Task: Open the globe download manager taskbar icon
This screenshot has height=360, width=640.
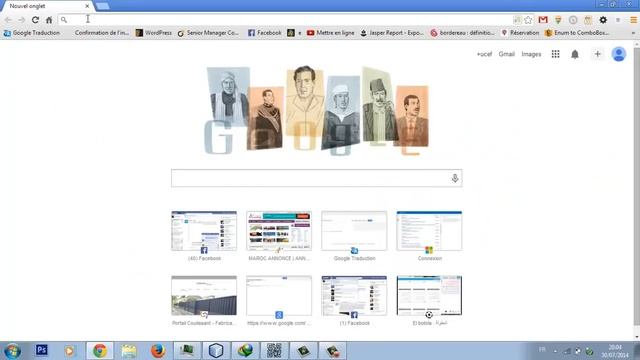Action: 245,351
